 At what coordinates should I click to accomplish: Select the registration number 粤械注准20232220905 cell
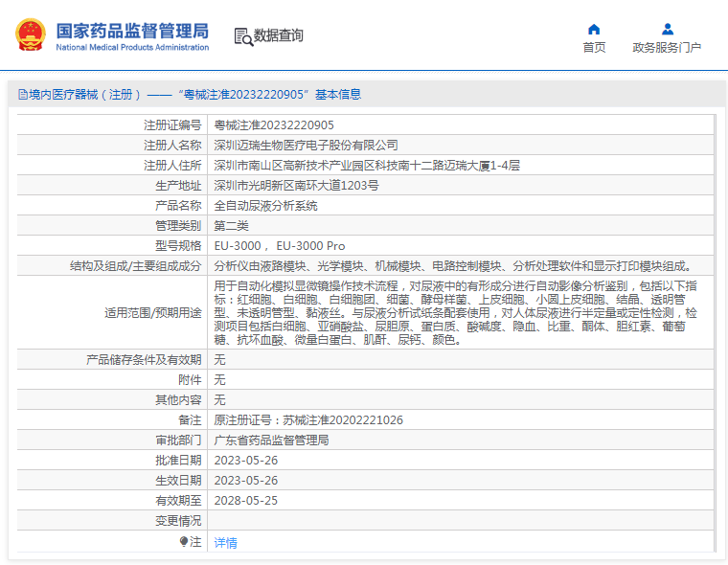click(x=274, y=125)
